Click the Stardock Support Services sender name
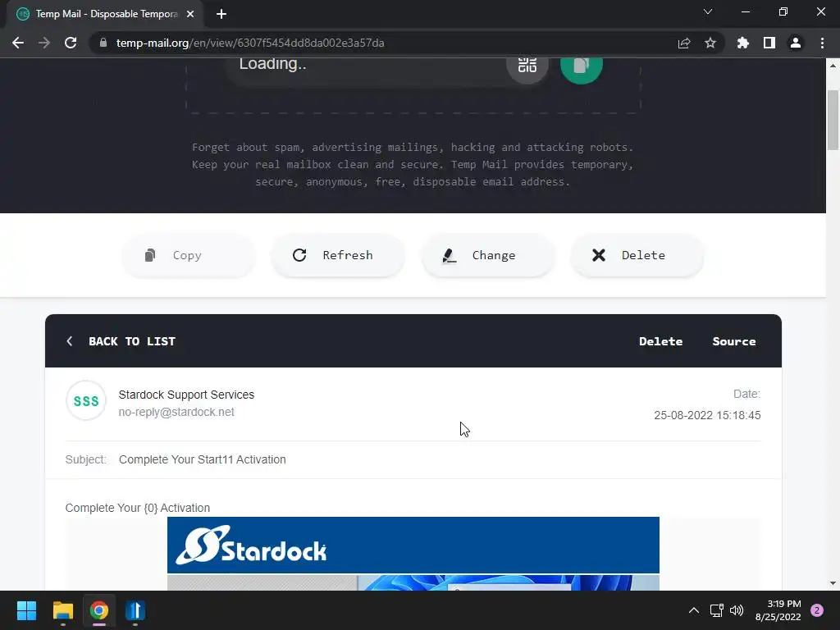This screenshot has height=630, width=840. click(186, 395)
